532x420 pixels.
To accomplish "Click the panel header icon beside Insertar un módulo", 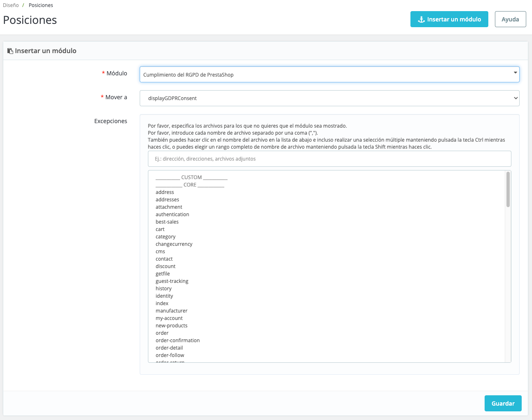I will [x=10, y=51].
